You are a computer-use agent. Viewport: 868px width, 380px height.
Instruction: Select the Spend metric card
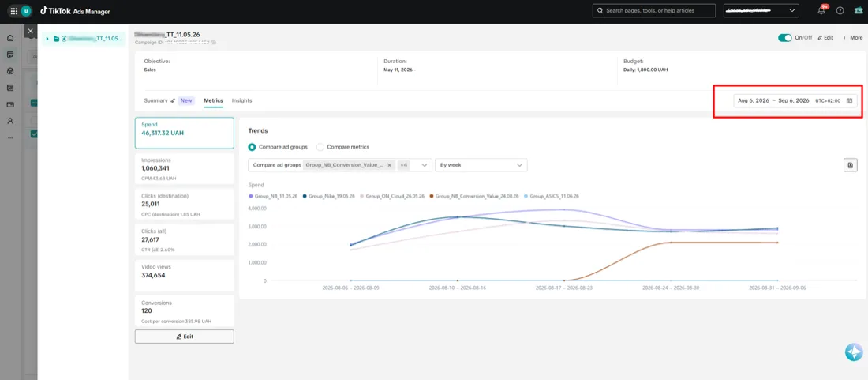pos(185,133)
